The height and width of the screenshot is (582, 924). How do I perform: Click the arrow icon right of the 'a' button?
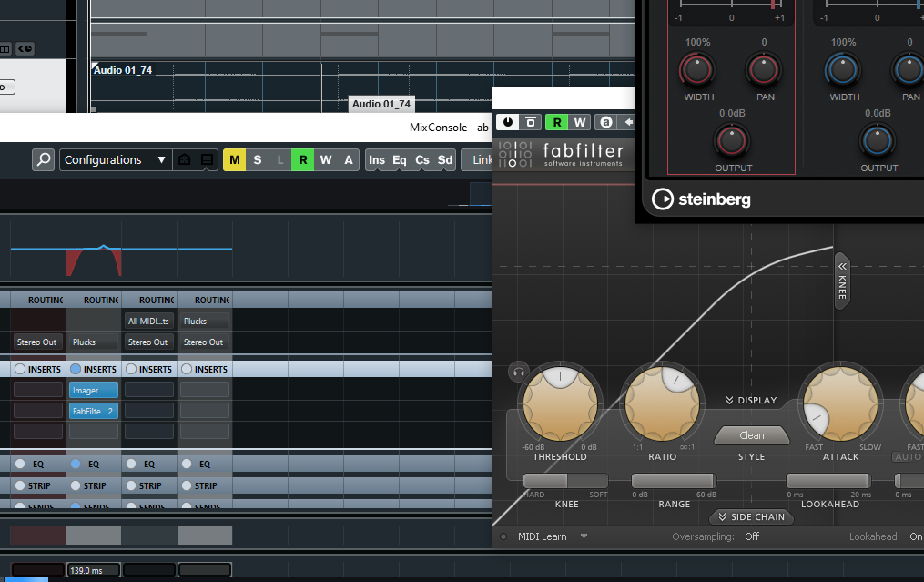point(627,122)
